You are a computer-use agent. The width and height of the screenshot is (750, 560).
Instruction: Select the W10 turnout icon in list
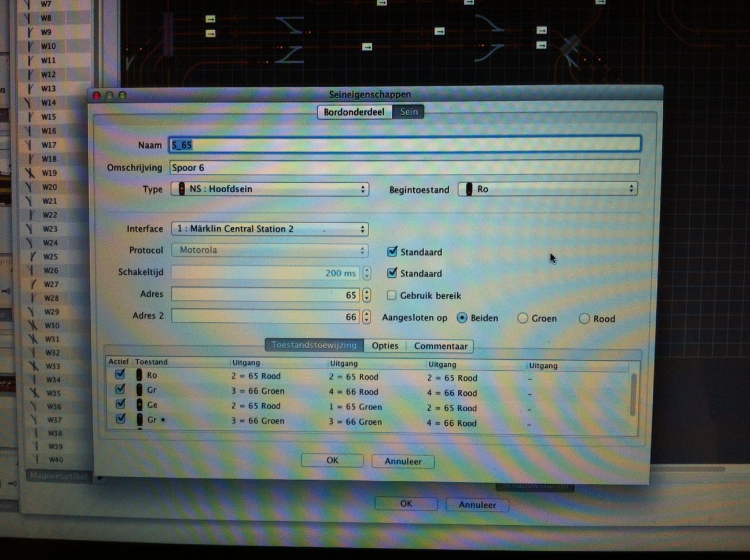coord(30,46)
